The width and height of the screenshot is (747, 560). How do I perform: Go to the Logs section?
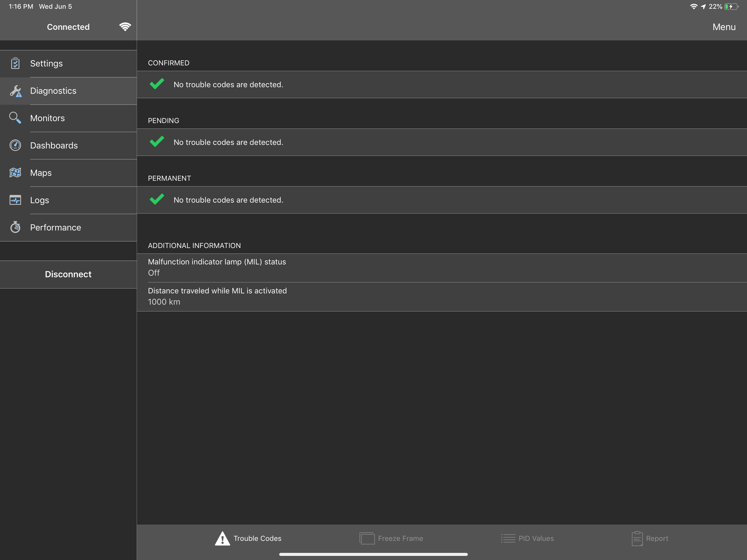click(68, 200)
